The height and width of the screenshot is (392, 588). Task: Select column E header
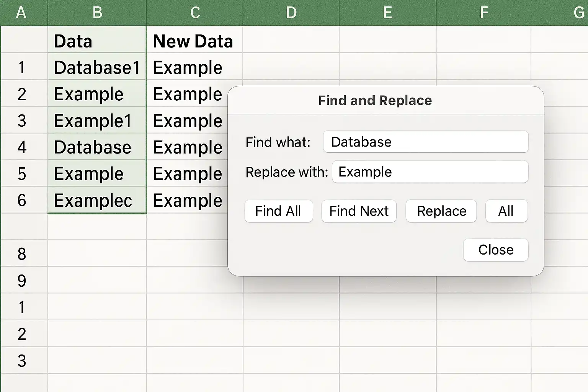(387, 13)
